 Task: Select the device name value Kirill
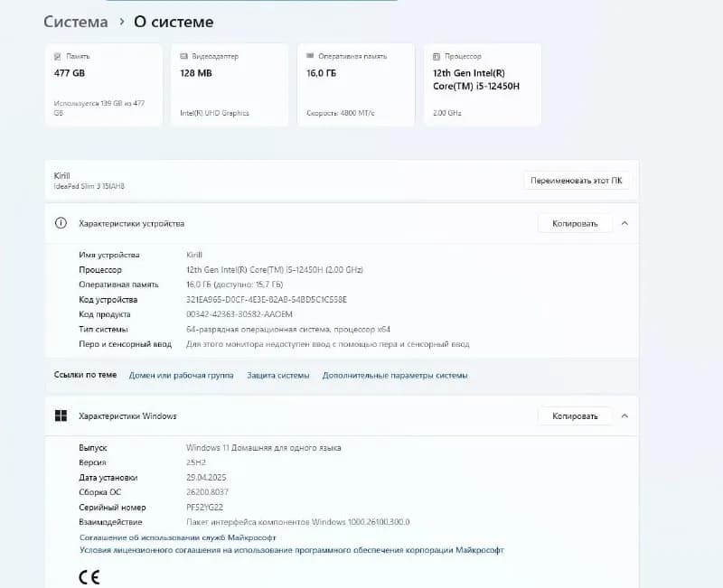[x=194, y=255]
